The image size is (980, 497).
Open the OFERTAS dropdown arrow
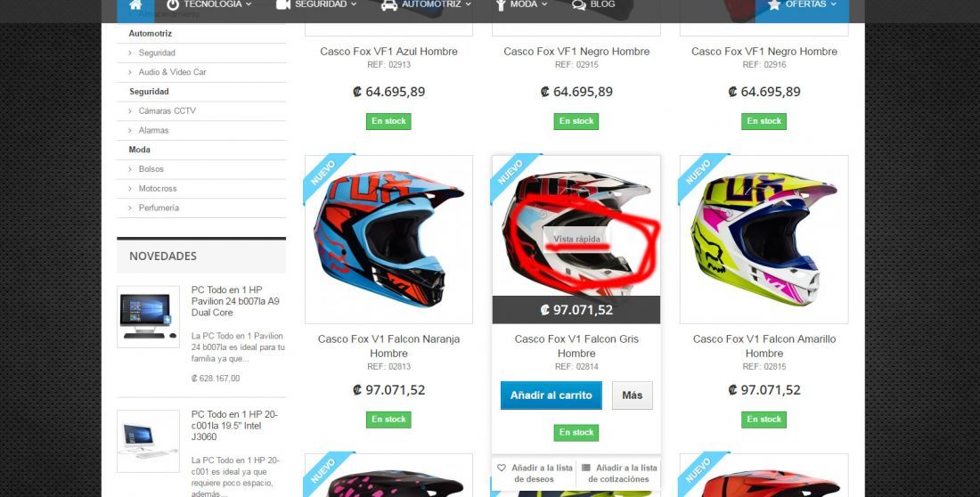(833, 4)
